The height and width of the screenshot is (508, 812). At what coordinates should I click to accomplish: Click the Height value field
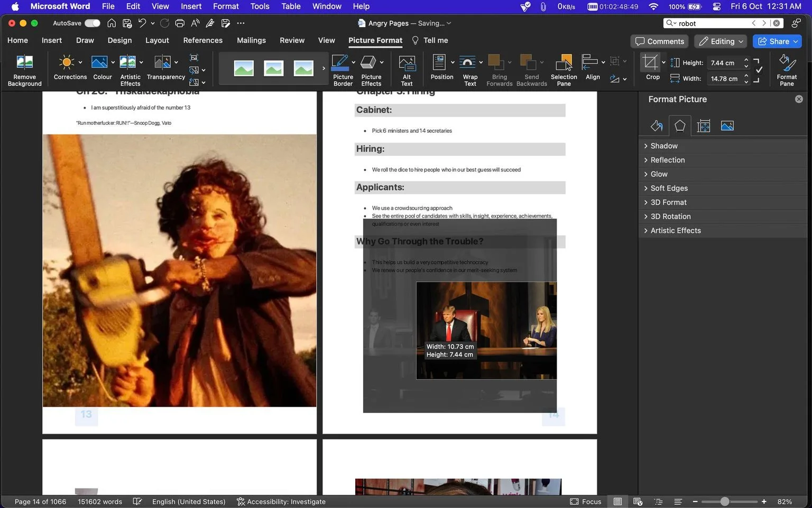coord(725,62)
